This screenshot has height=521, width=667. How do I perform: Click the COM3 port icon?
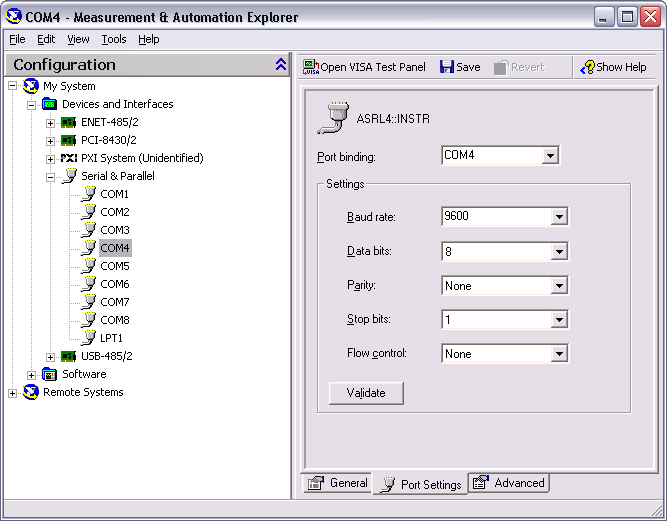pos(88,230)
